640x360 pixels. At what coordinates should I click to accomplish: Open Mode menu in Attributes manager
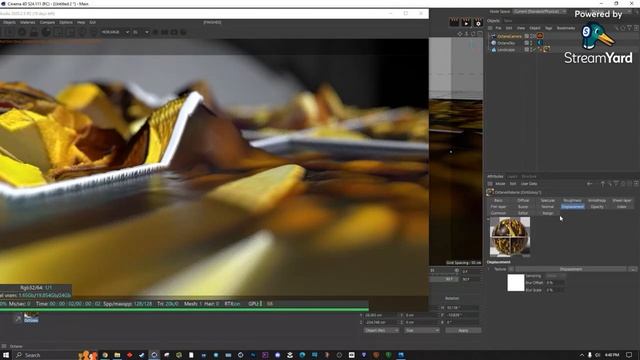coord(500,184)
